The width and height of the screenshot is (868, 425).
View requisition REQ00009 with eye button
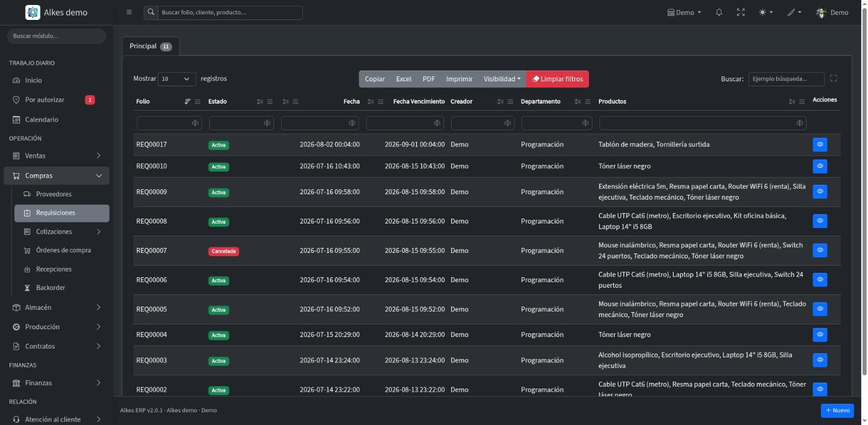coord(820,191)
